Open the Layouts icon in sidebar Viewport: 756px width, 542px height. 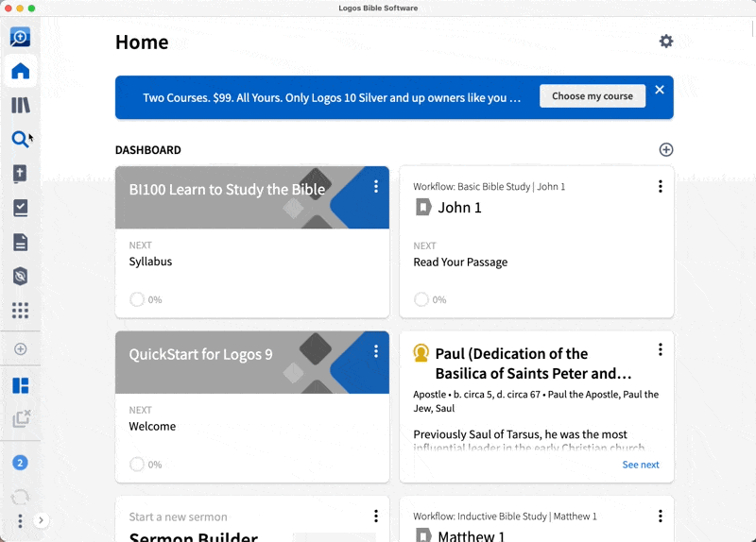20,385
